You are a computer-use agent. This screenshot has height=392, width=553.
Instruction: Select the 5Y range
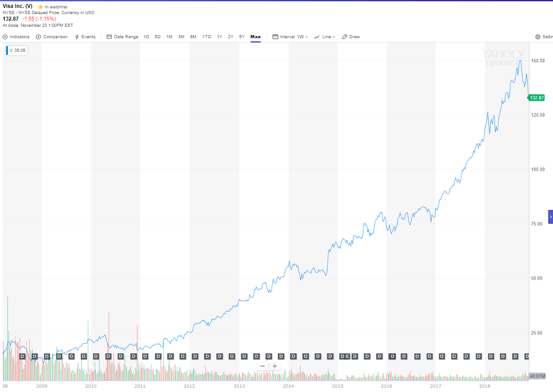pyautogui.click(x=242, y=37)
